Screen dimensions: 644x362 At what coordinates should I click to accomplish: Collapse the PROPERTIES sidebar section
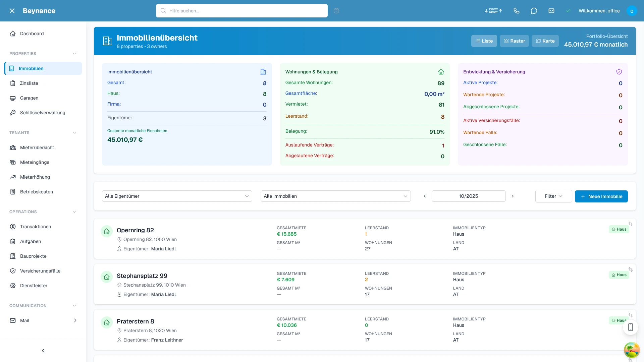pyautogui.click(x=74, y=54)
